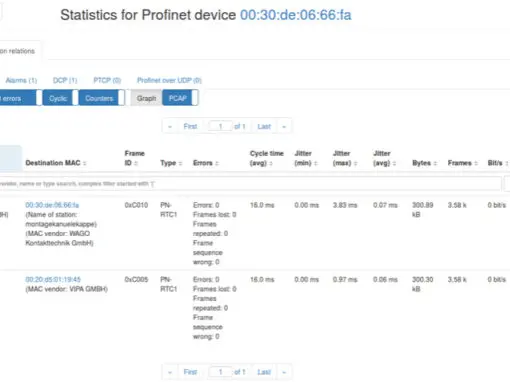Sort by Frames column icon
This screenshot has width=510, height=382.
coord(476,163)
